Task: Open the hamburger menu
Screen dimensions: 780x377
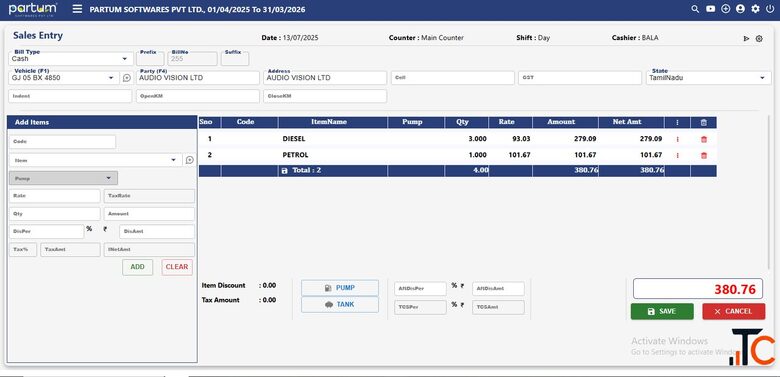Action: coord(77,9)
